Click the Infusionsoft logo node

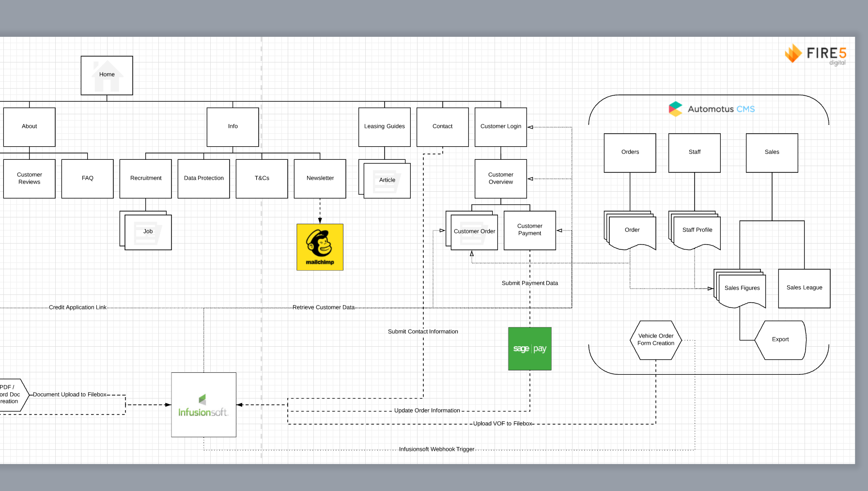point(203,405)
